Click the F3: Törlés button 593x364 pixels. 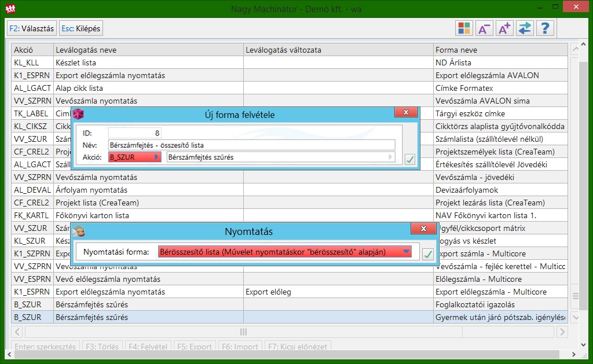(102, 346)
